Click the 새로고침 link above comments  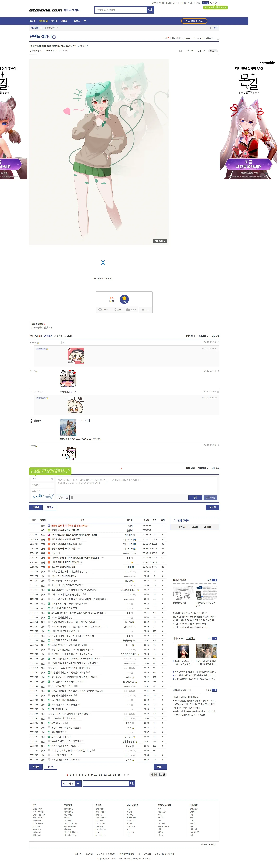coord(215,336)
